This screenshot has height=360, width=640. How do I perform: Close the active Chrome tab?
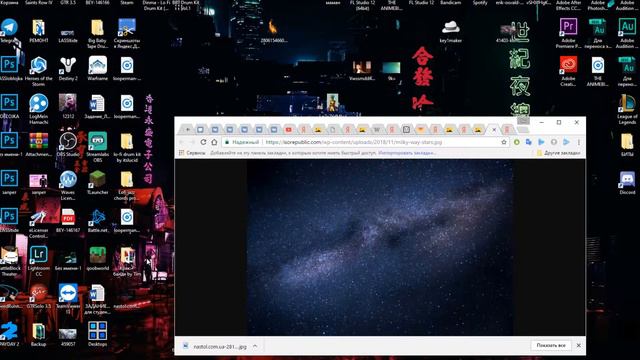click(494, 130)
